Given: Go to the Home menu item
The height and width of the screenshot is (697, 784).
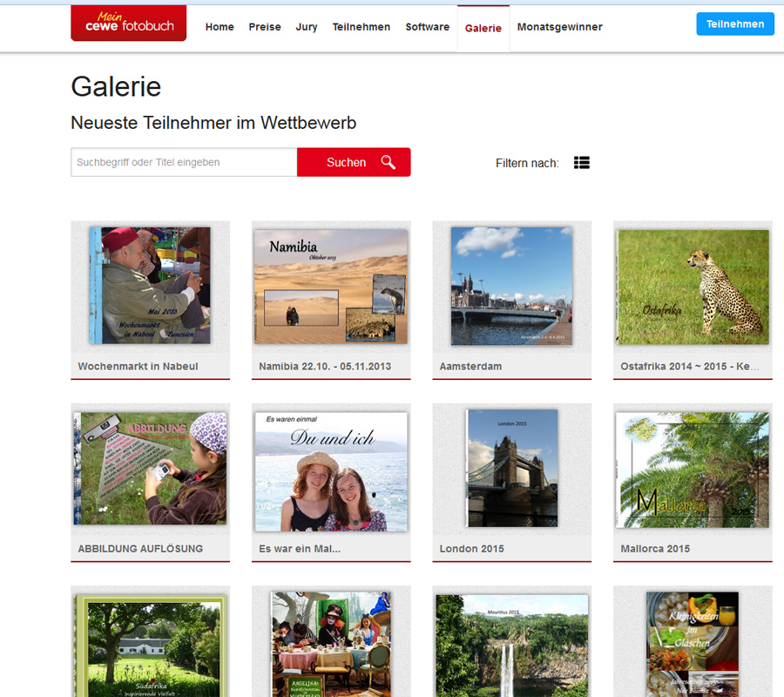Looking at the screenshot, I should click(220, 27).
